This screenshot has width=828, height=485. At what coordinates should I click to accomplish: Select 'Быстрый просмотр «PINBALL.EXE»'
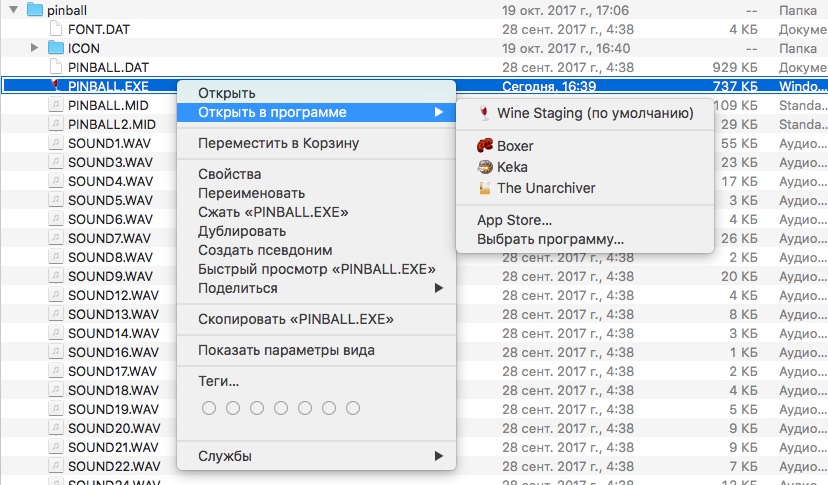tap(316, 269)
